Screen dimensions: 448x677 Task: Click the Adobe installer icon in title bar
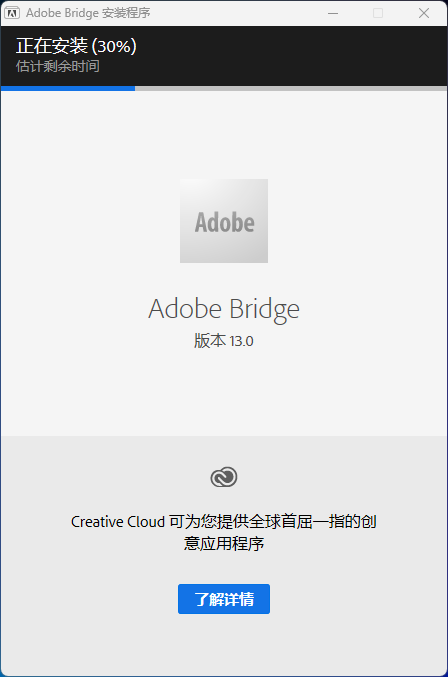(x=12, y=13)
